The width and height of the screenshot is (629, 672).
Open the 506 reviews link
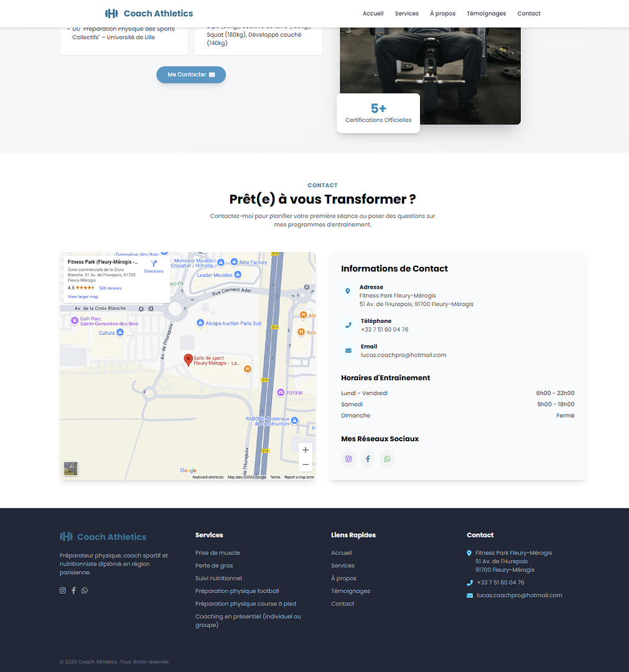(x=110, y=288)
